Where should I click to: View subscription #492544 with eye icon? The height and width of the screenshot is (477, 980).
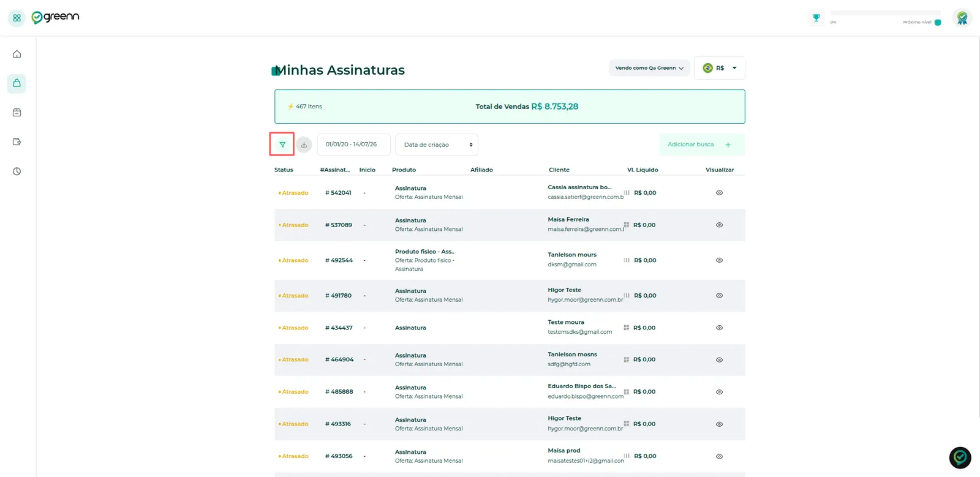(x=720, y=260)
